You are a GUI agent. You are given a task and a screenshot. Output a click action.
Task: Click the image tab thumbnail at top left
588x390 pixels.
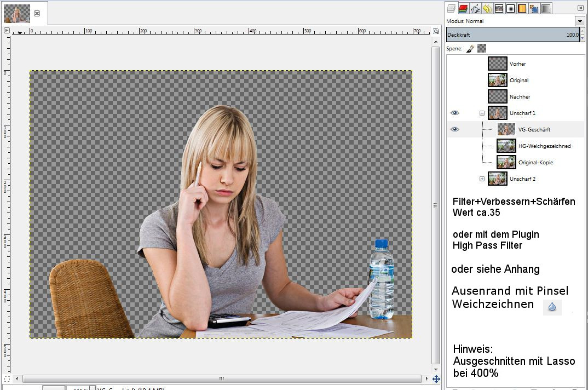17,14
